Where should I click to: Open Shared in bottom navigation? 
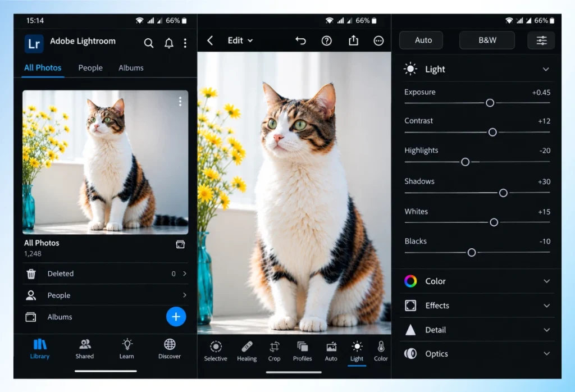pyautogui.click(x=85, y=349)
